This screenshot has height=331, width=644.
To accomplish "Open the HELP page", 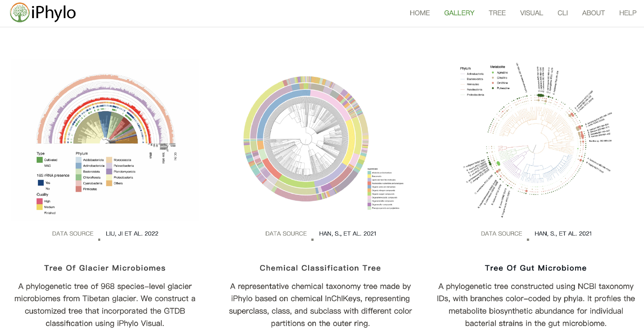I will tap(627, 13).
